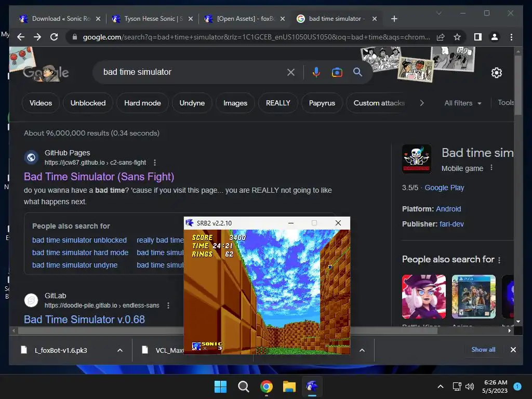Image resolution: width=532 pixels, height=399 pixels.
Task: Open Google quick settings gear
Action: [496, 73]
